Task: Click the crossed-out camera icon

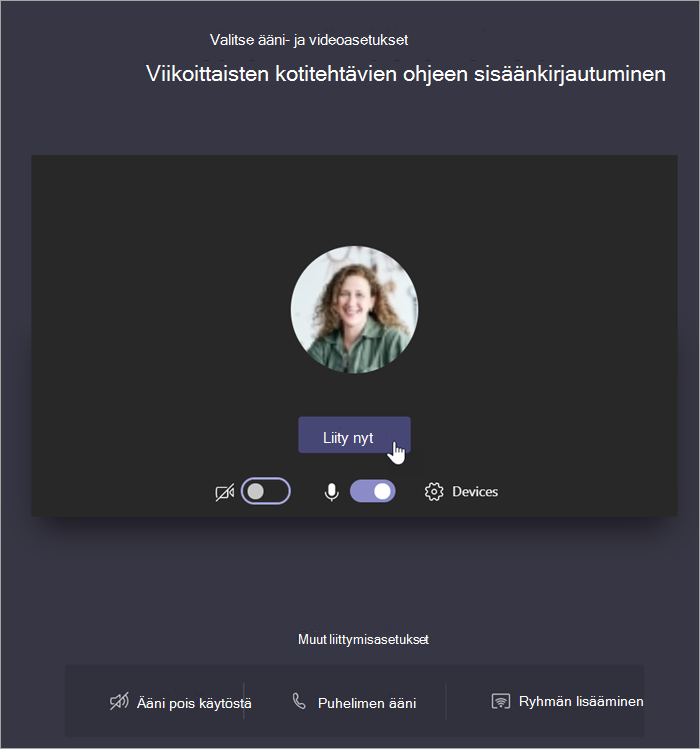Action: (x=225, y=492)
